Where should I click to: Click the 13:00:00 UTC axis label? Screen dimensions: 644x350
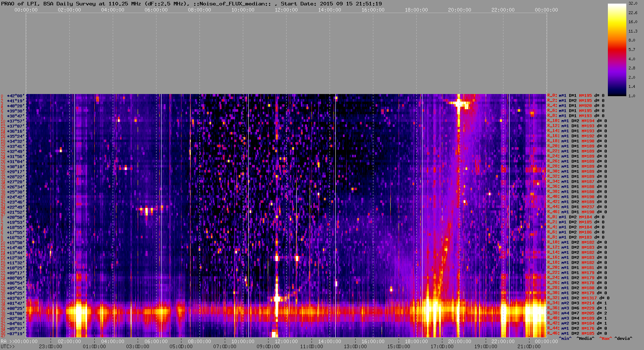[x=355, y=346]
